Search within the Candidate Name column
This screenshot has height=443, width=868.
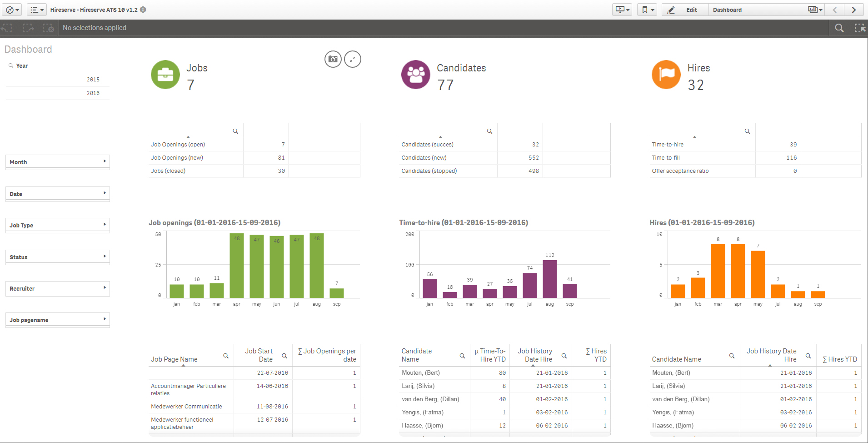click(462, 356)
